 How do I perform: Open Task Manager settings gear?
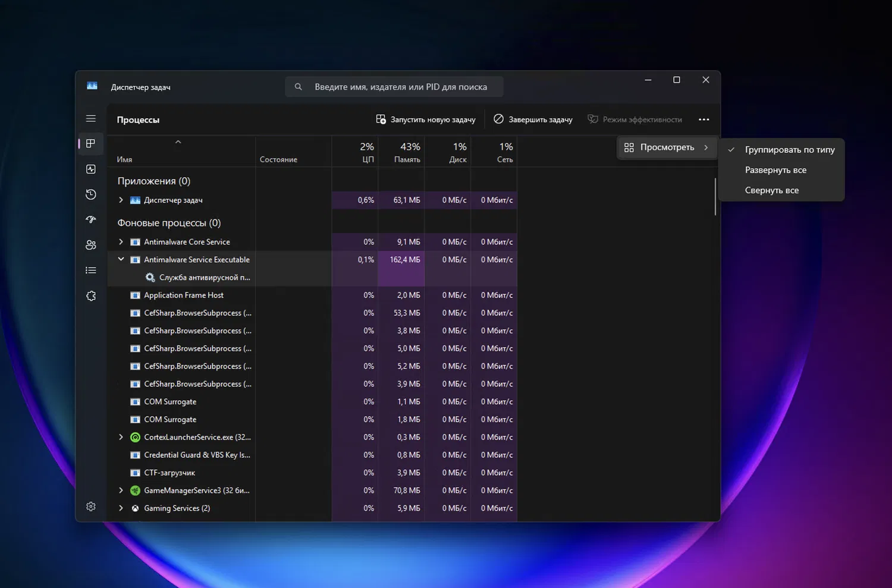(90, 507)
